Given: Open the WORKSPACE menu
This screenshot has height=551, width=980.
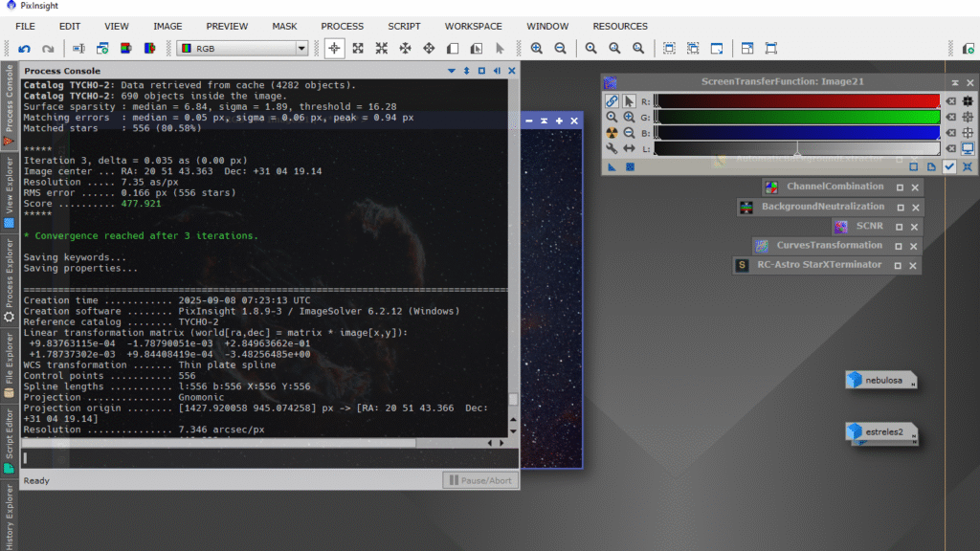Looking at the screenshot, I should 473,26.
